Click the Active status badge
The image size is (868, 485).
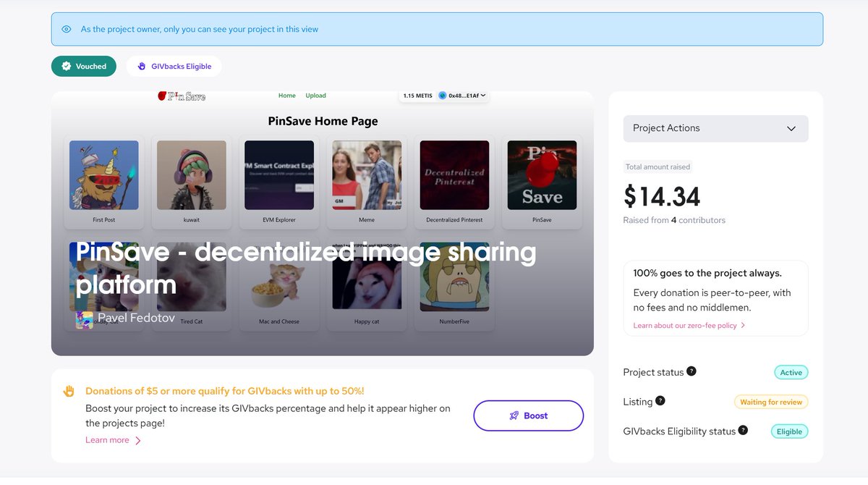[791, 373]
